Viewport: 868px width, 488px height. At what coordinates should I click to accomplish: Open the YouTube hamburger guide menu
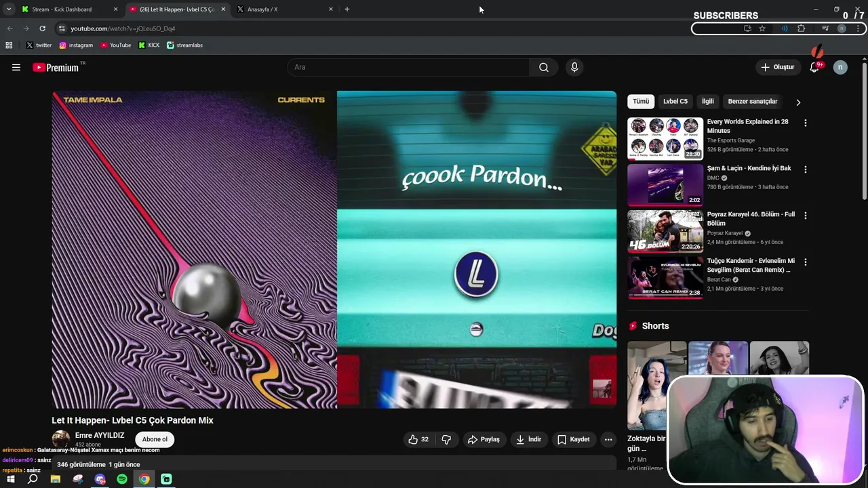pyautogui.click(x=16, y=67)
